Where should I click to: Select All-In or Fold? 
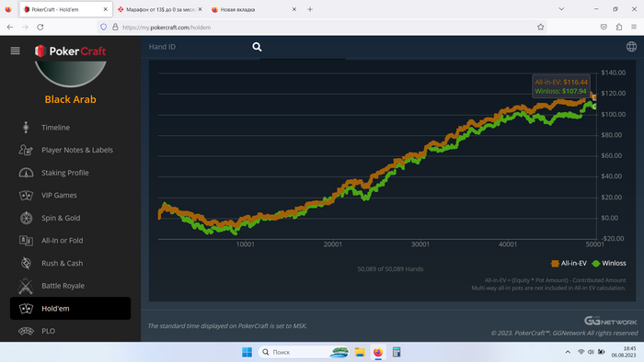point(62,241)
